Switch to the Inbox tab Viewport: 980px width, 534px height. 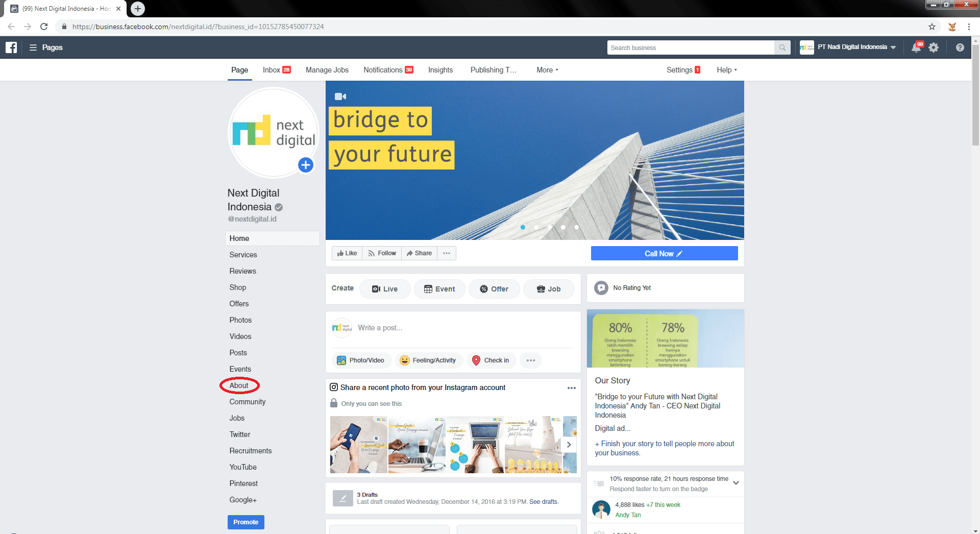pos(277,70)
